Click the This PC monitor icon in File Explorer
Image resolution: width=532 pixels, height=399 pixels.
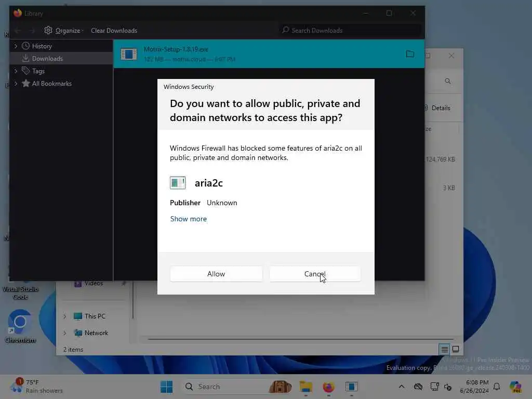click(x=78, y=316)
